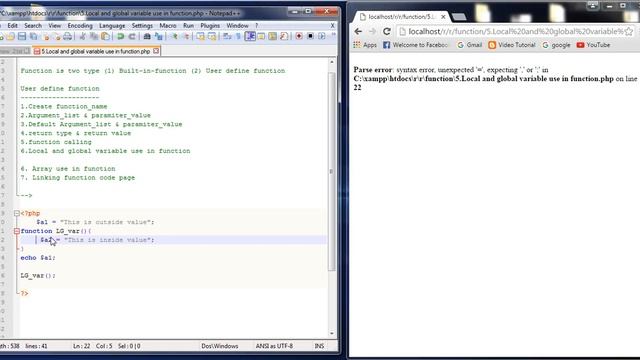The image size is (640, 360).
Task: Click the Chrome Forward arrow button
Action: point(372,31)
